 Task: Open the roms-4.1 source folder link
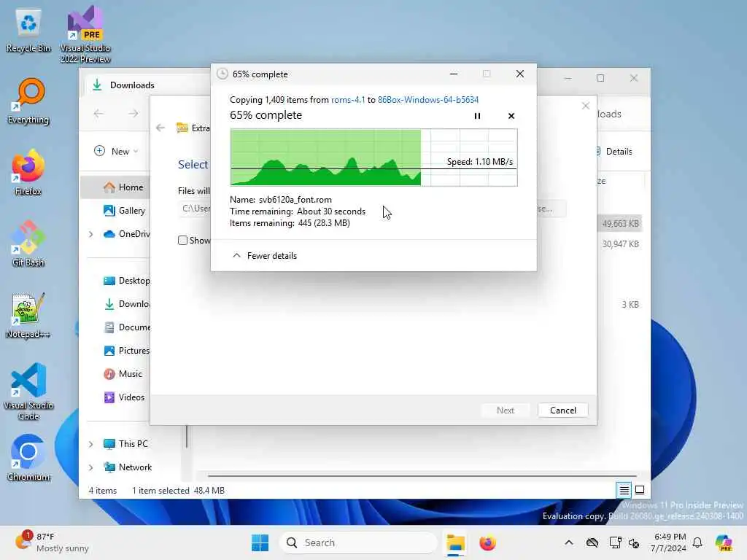coord(348,99)
